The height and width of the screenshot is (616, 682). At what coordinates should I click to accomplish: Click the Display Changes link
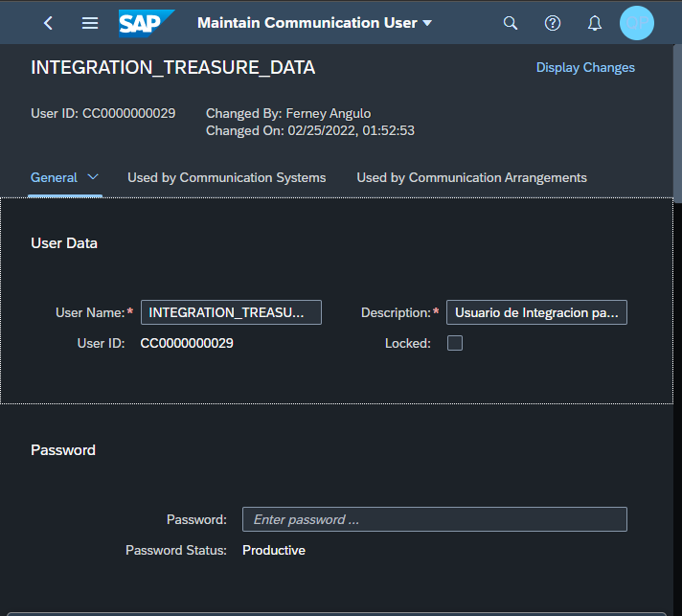(x=585, y=67)
